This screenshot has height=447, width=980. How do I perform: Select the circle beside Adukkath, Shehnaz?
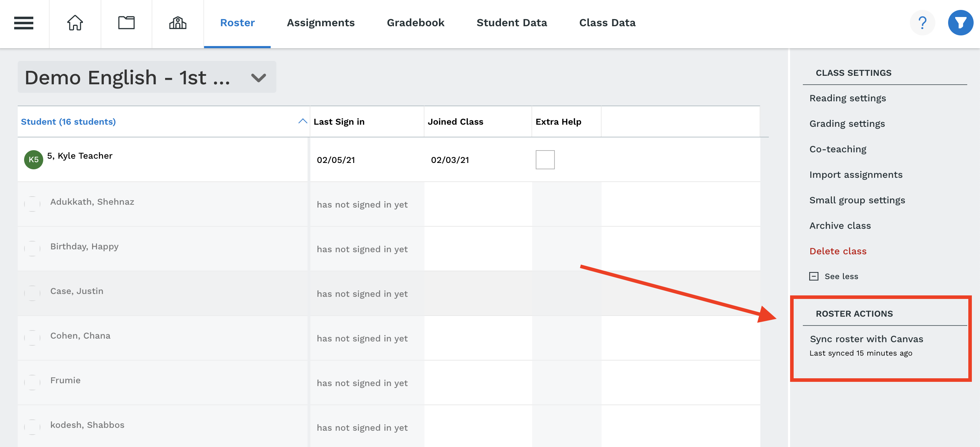coord(32,204)
